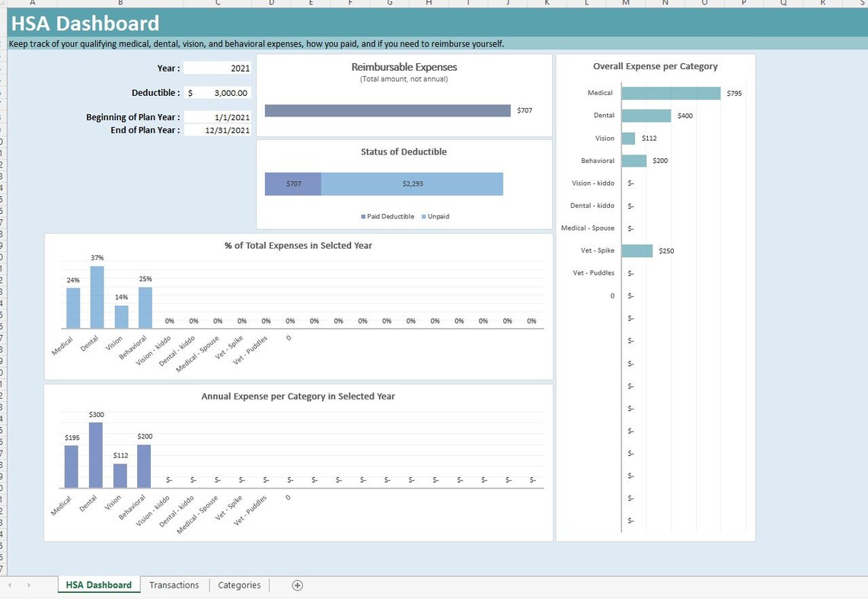Click the previous sheet navigation arrow
Screen dimensions: 868x599
8,585
